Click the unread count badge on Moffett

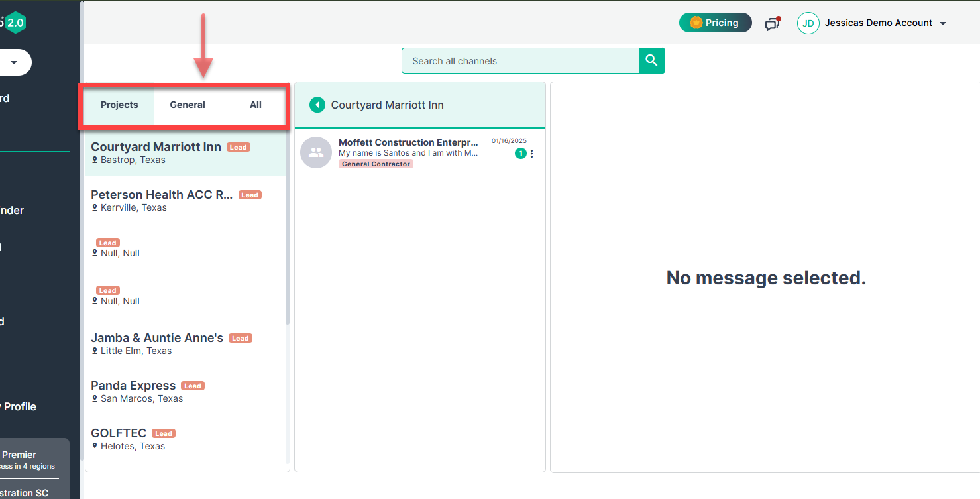(x=520, y=154)
